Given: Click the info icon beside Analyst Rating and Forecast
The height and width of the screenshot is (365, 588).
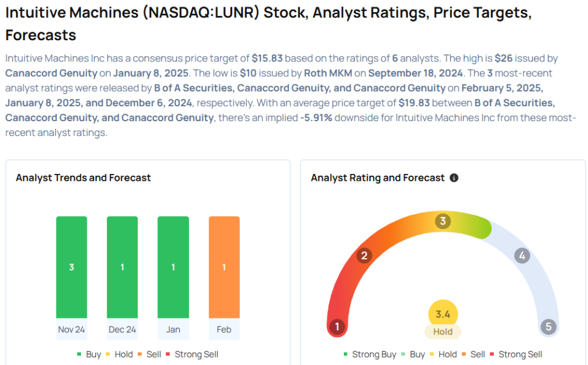Looking at the screenshot, I should tap(454, 178).
